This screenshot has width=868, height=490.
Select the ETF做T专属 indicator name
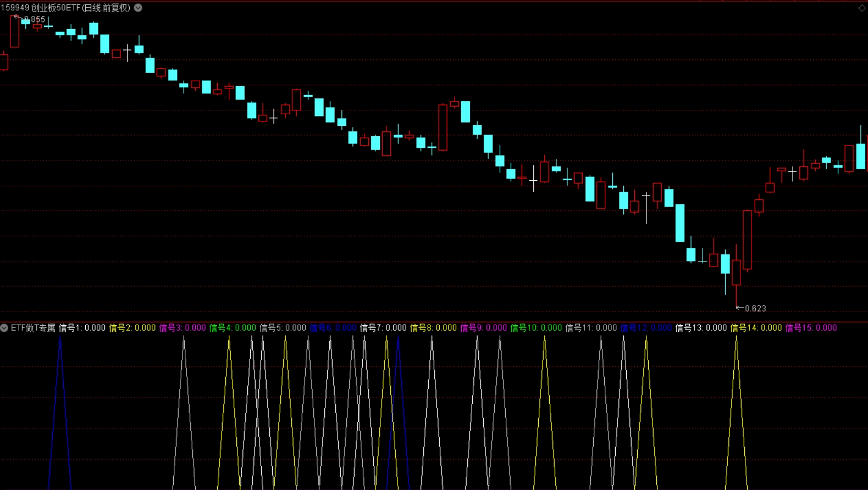(33, 328)
